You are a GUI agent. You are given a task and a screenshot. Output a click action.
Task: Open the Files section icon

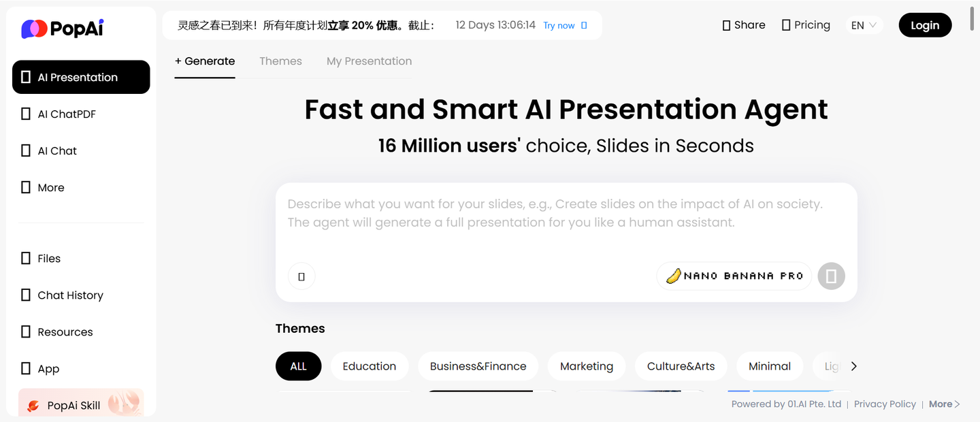pos(26,258)
